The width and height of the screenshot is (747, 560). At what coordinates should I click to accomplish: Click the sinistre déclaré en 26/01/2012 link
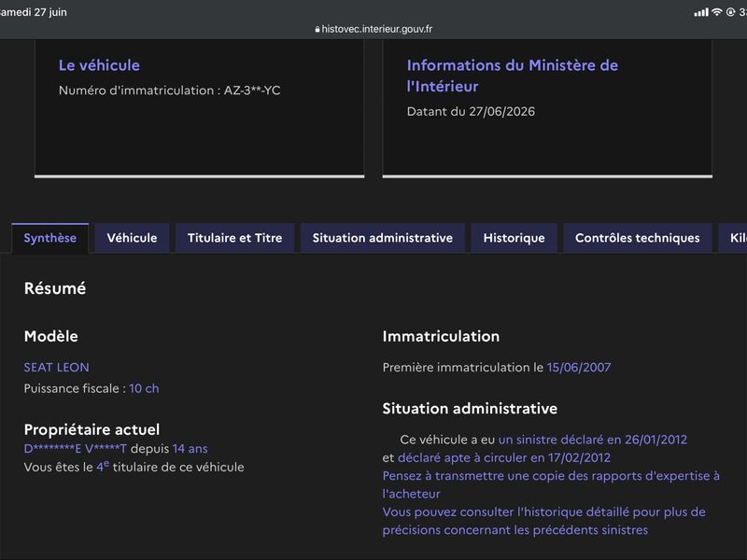pyautogui.click(x=593, y=439)
